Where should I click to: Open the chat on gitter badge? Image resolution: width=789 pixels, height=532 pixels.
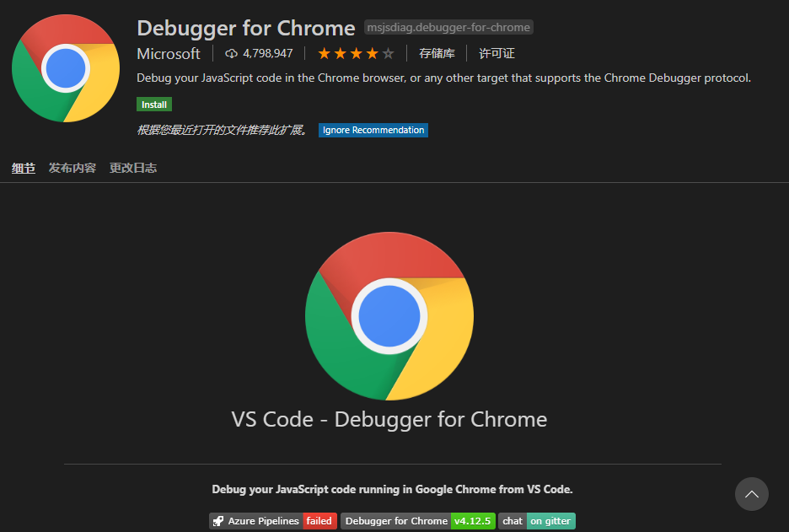537,521
